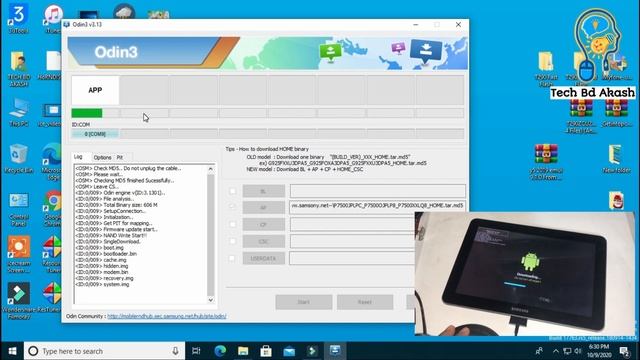Click the BL file path field
The width and height of the screenshot is (640, 360).
coord(378,191)
